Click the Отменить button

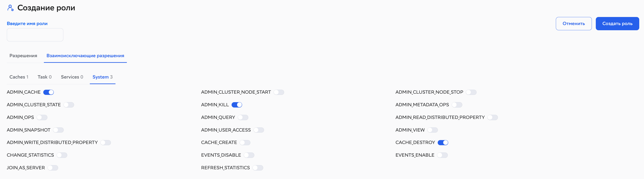573,24
